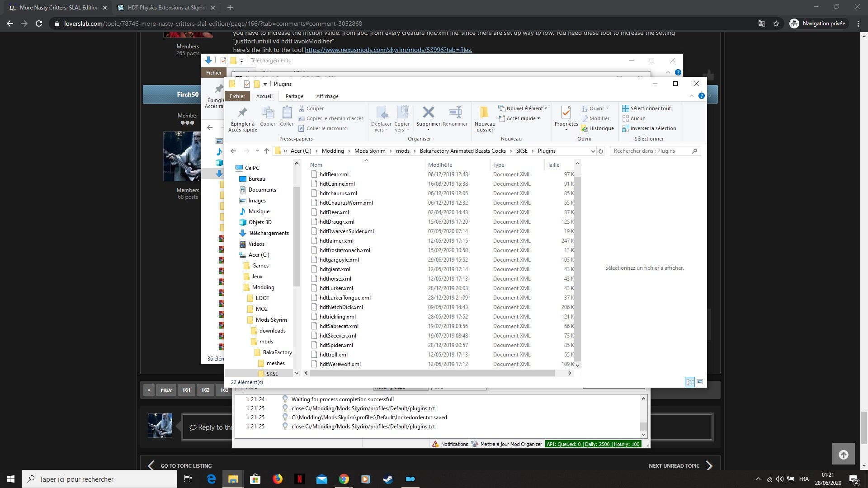Bookmark this page with the star icon

pyautogui.click(x=776, y=23)
